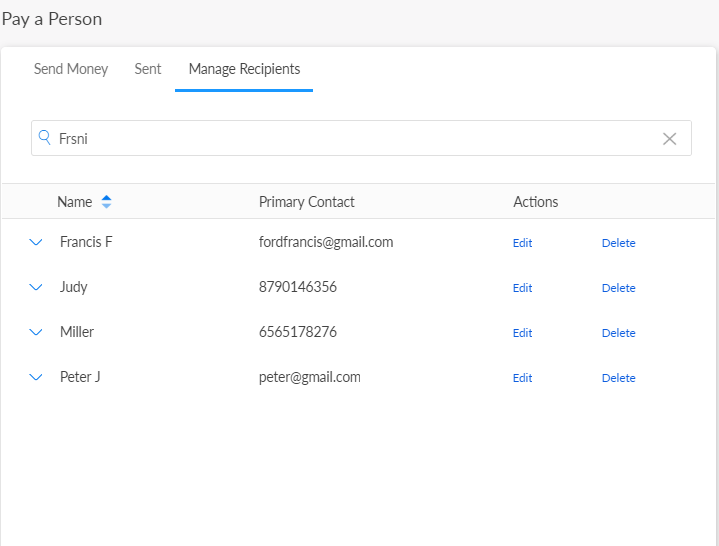Expand the Francis F recipient row
The height and width of the screenshot is (546, 719).
(x=37, y=242)
